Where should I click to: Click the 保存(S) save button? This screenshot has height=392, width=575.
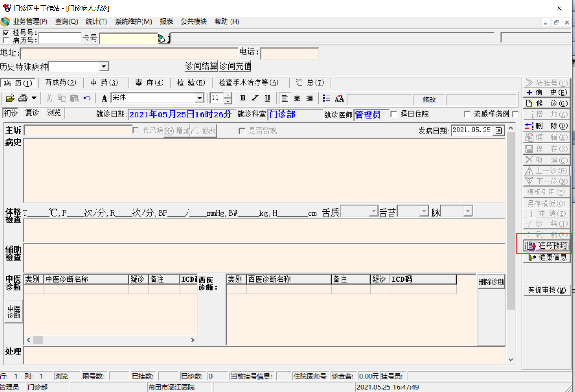[547, 149]
